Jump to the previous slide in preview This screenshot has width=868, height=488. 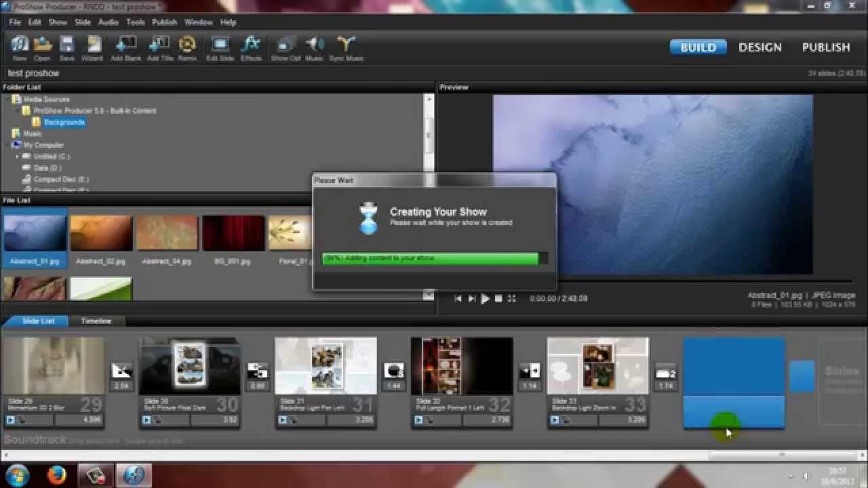[458, 299]
